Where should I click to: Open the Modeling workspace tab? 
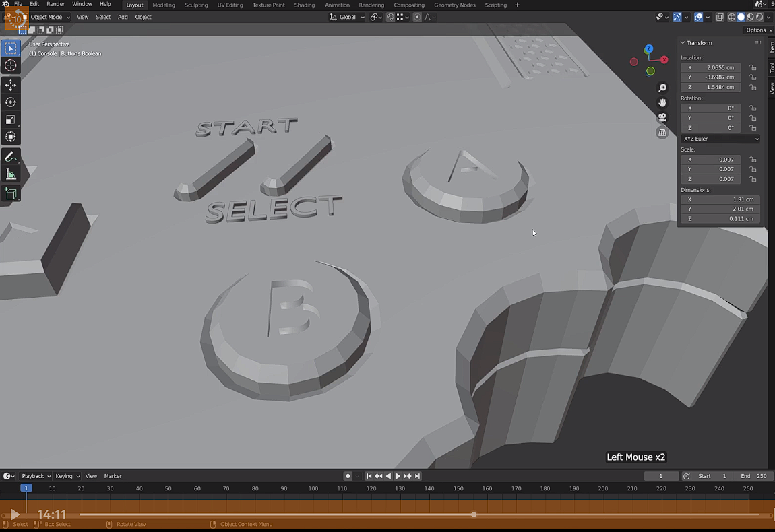pyautogui.click(x=164, y=5)
